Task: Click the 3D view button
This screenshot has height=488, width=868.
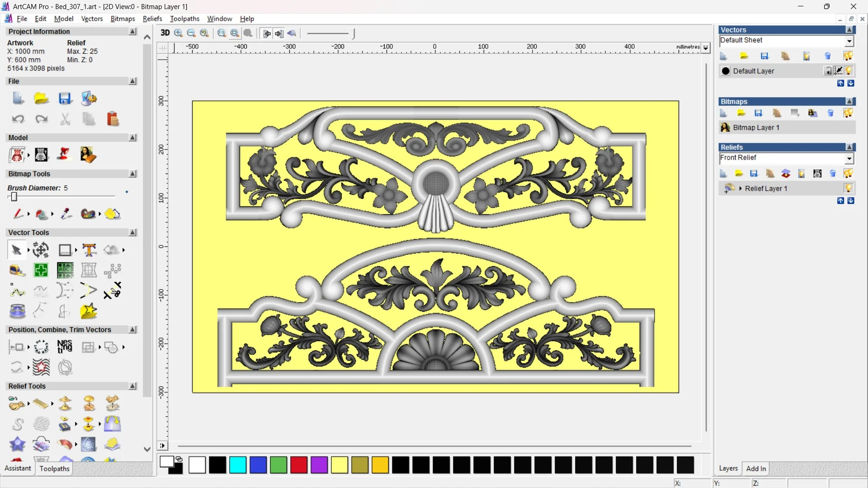Action: [x=165, y=33]
